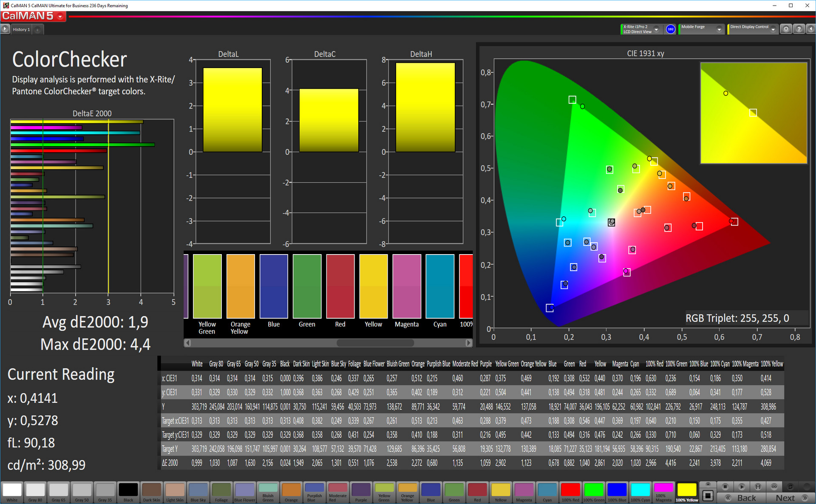Click the color patch scrollbar right arrow
The width and height of the screenshot is (816, 504).
468,343
